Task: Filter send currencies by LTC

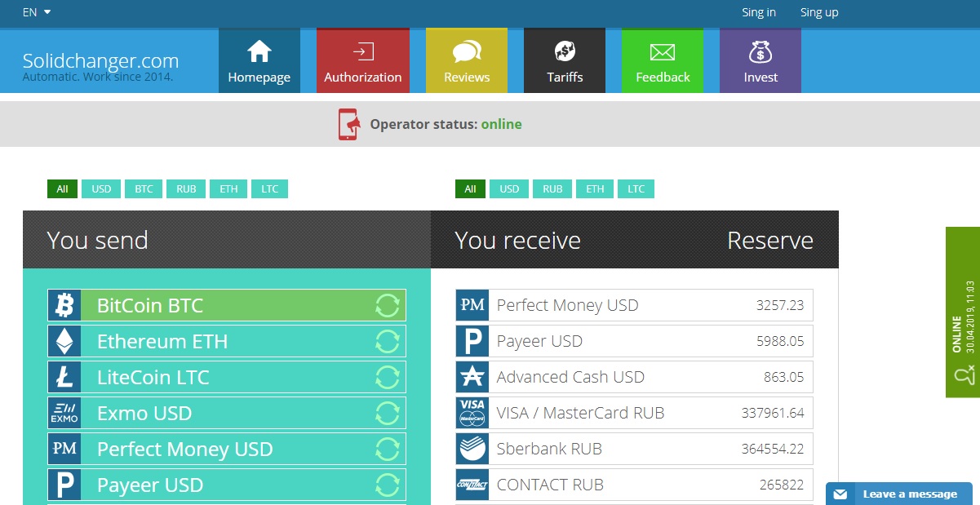Action: [x=270, y=189]
